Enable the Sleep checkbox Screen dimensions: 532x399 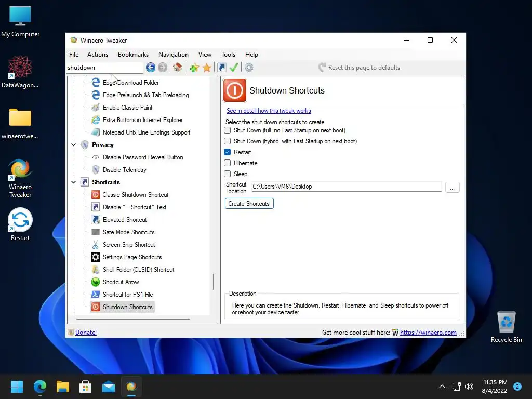coord(228,174)
